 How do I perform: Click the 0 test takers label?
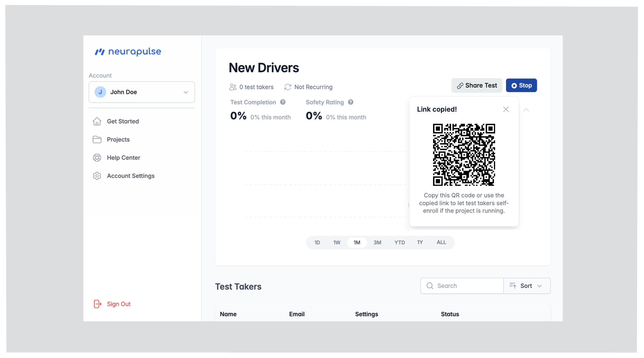[x=256, y=87]
